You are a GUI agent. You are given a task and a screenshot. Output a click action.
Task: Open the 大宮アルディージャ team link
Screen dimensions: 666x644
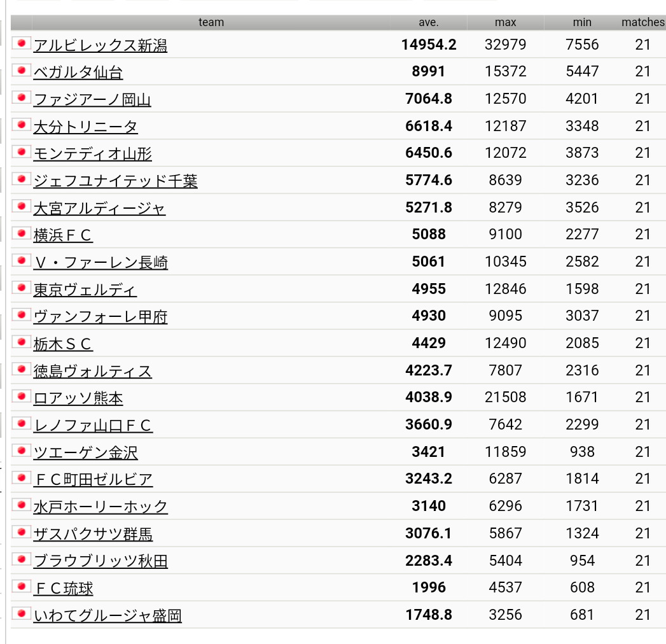[x=99, y=208]
